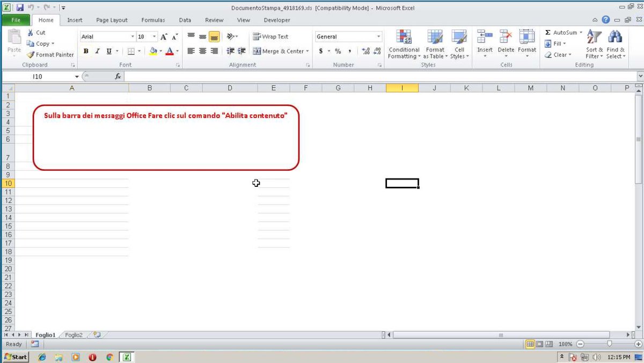644x363 pixels.
Task: Switch to Page Layout view in status bar
Action: [540, 344]
